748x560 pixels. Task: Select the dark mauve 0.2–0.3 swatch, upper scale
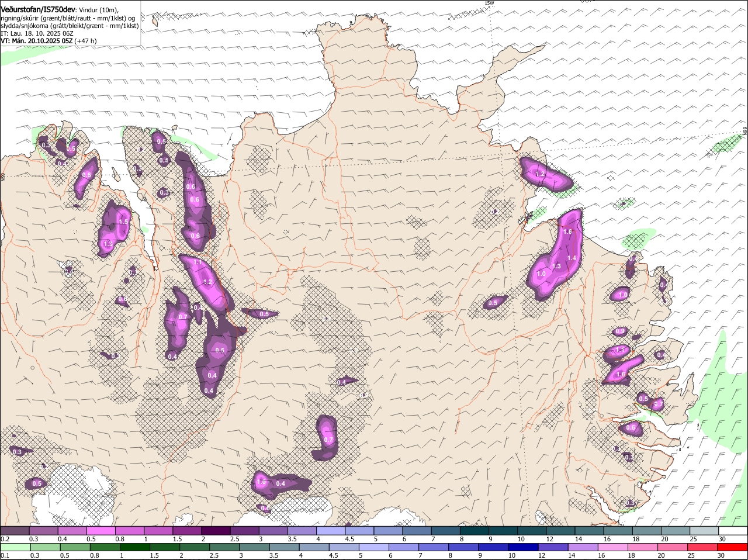[15, 531]
